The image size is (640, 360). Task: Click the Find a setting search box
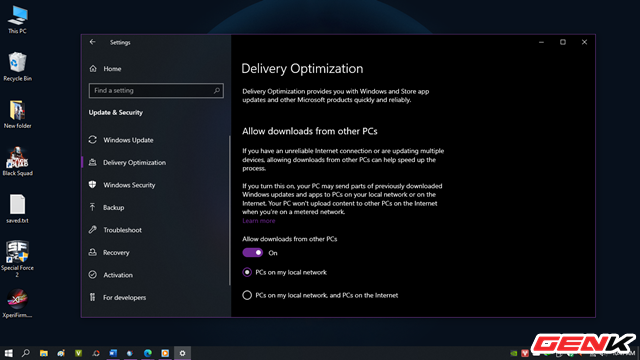click(x=156, y=91)
